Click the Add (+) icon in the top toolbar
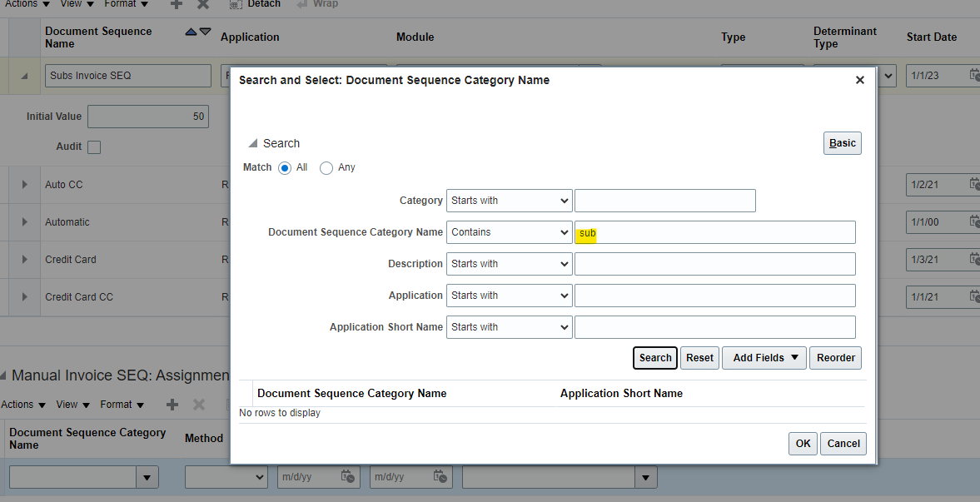 [x=175, y=5]
